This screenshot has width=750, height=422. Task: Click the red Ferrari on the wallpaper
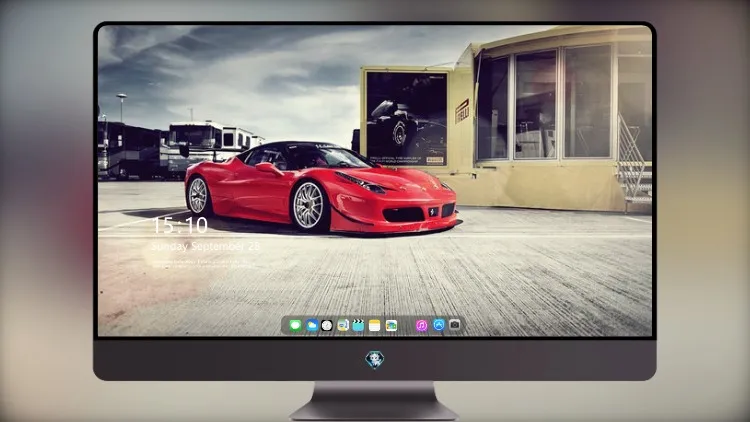pos(320,187)
